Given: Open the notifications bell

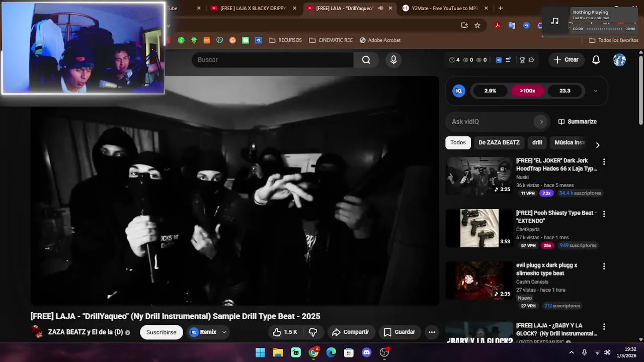Looking at the screenshot, I should click(x=596, y=60).
